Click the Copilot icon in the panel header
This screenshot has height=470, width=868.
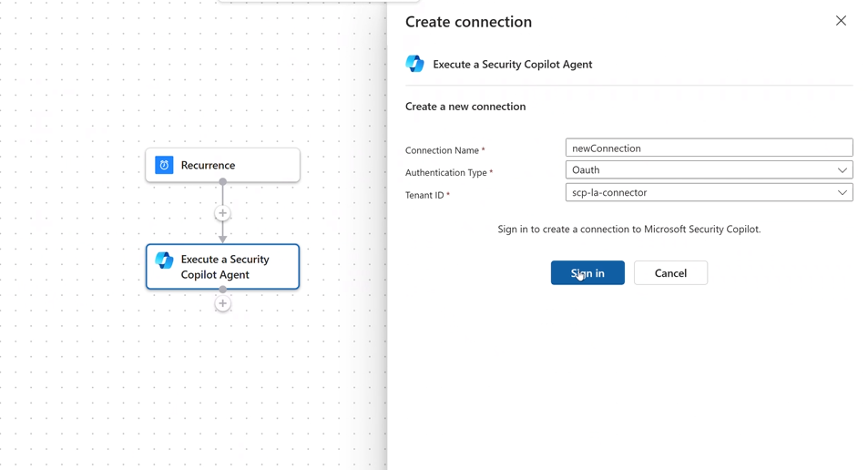(414, 65)
